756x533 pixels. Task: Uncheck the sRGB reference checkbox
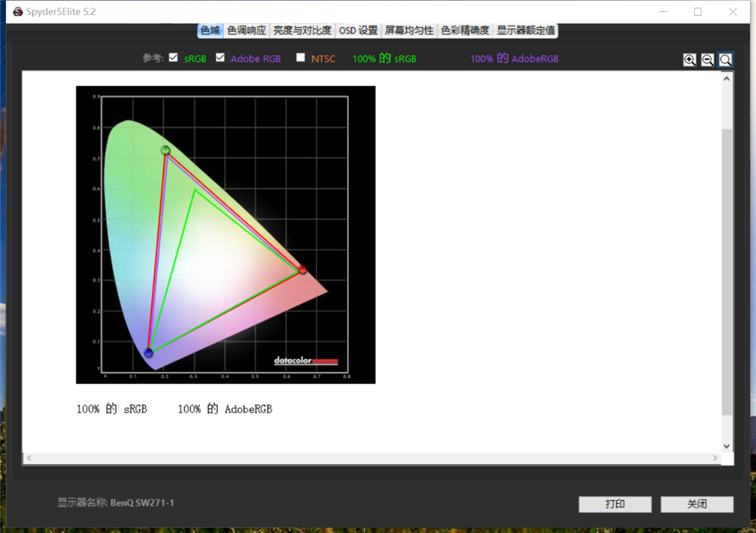coord(174,57)
